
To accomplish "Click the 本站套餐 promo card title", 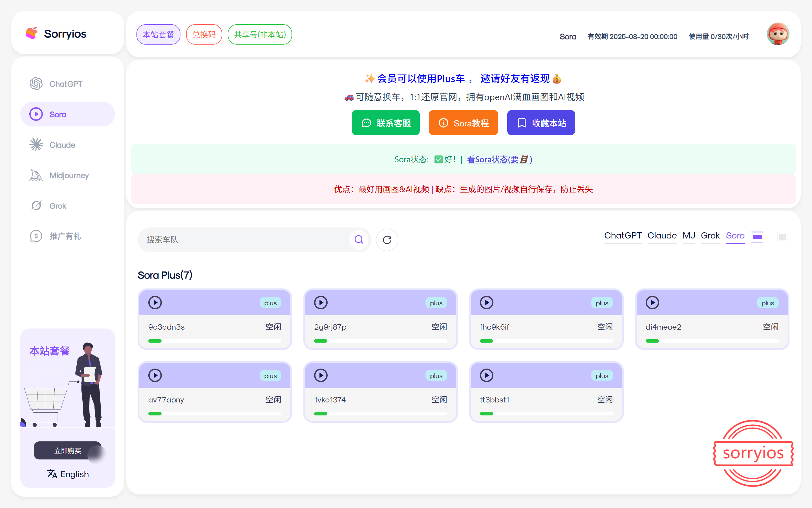I will (50, 351).
